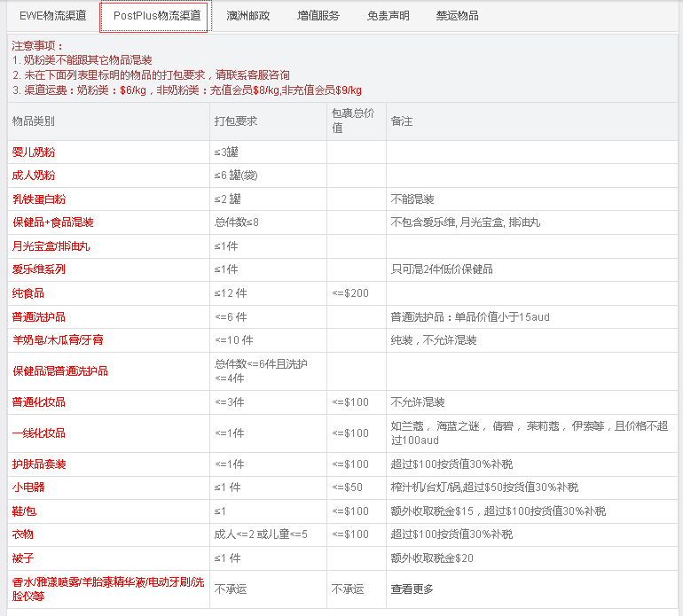This screenshot has height=616, width=683.
Task: Switch to the EWE物流渠道 tab
Action: pos(53,16)
